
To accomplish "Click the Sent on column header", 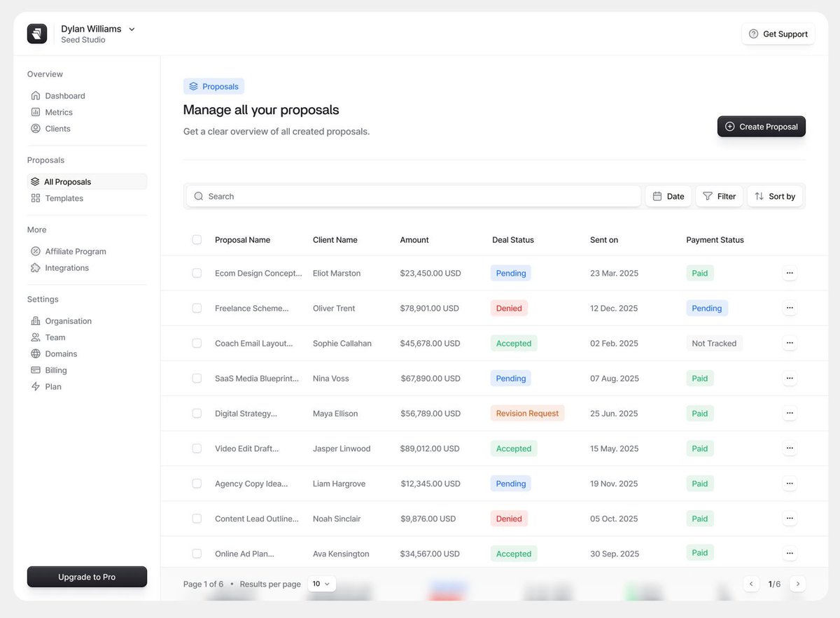I will point(604,240).
